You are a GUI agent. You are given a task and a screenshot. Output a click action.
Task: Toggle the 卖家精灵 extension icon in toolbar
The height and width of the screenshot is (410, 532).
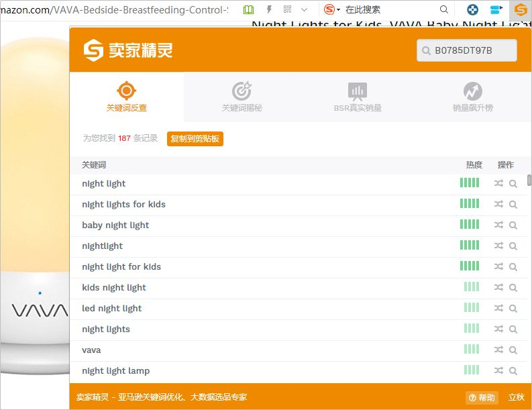point(521,9)
